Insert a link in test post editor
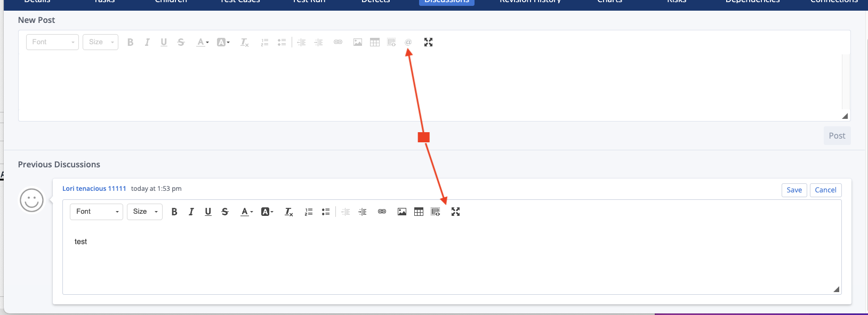The height and width of the screenshot is (315, 868). [382, 212]
